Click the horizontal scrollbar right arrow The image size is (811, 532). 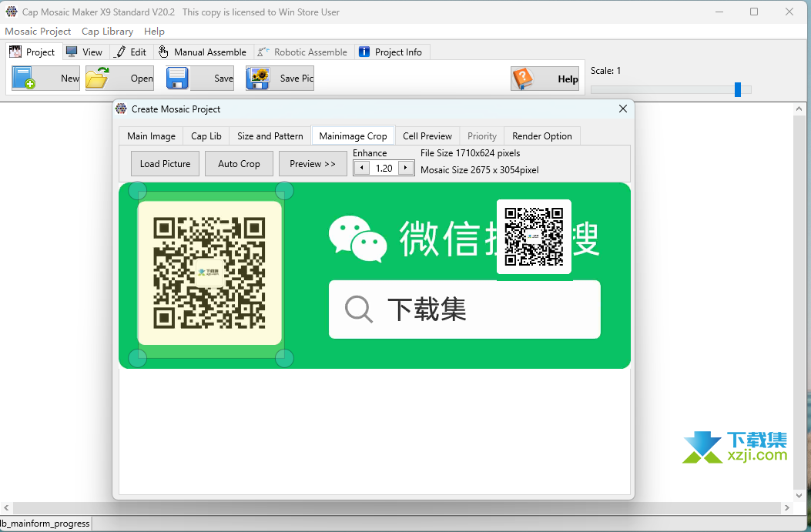786,507
